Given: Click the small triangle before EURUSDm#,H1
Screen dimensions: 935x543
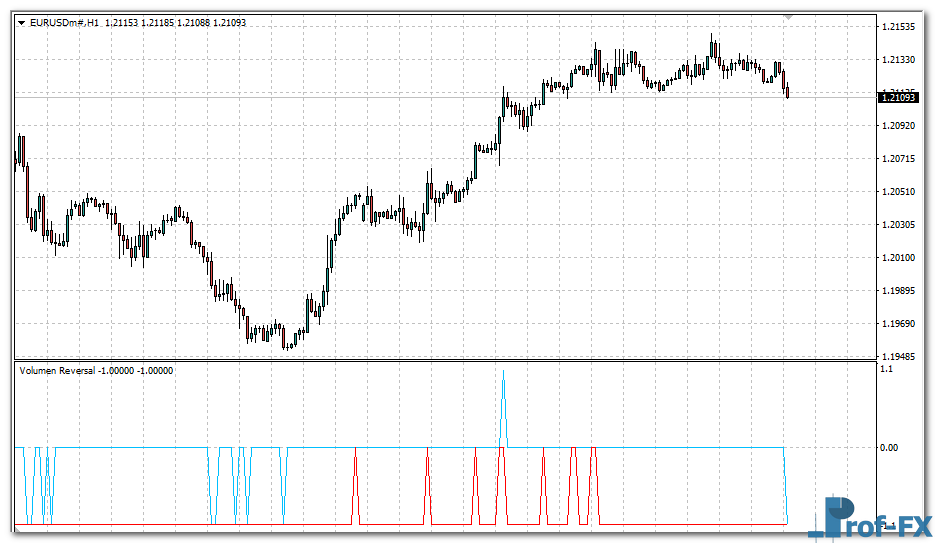Looking at the screenshot, I should (22, 23).
